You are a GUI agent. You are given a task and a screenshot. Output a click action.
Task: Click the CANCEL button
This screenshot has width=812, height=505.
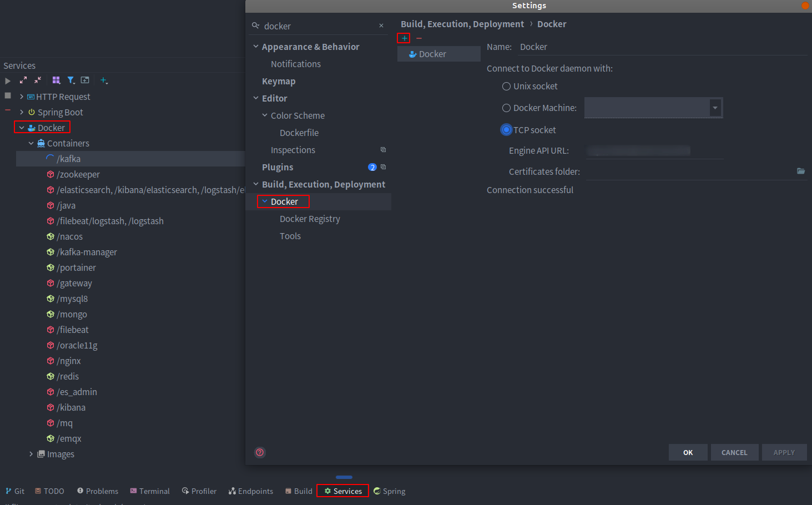pyautogui.click(x=734, y=452)
